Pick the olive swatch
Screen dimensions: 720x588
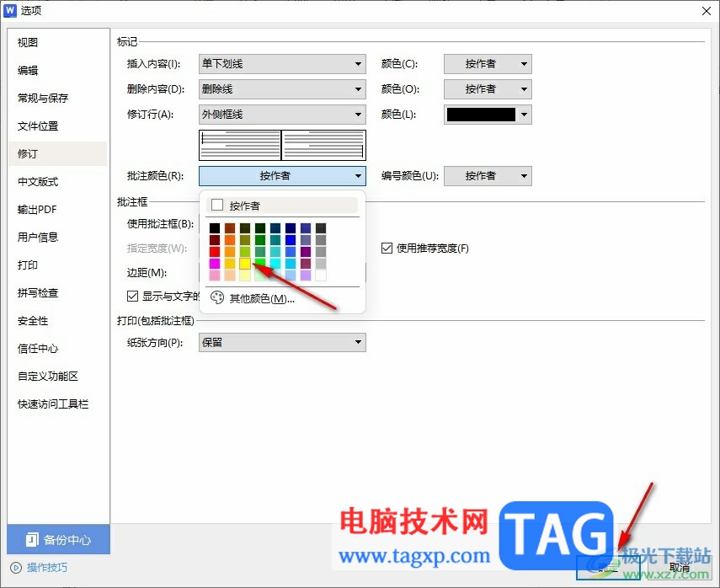tap(245, 240)
